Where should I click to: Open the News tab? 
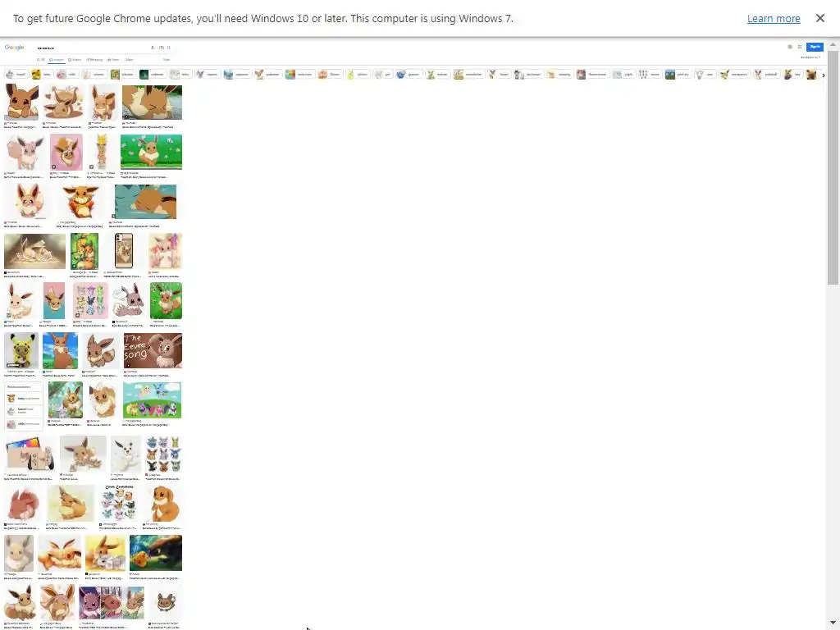[x=113, y=59]
